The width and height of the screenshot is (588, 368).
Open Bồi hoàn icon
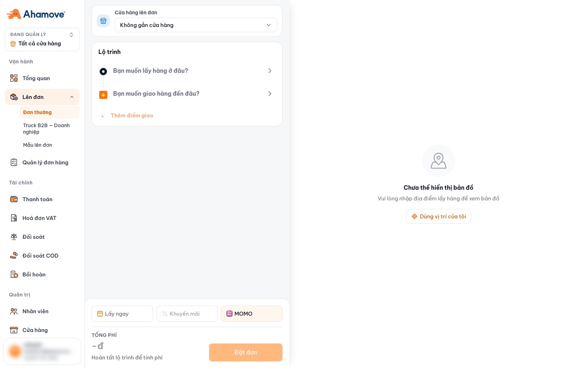(x=14, y=274)
